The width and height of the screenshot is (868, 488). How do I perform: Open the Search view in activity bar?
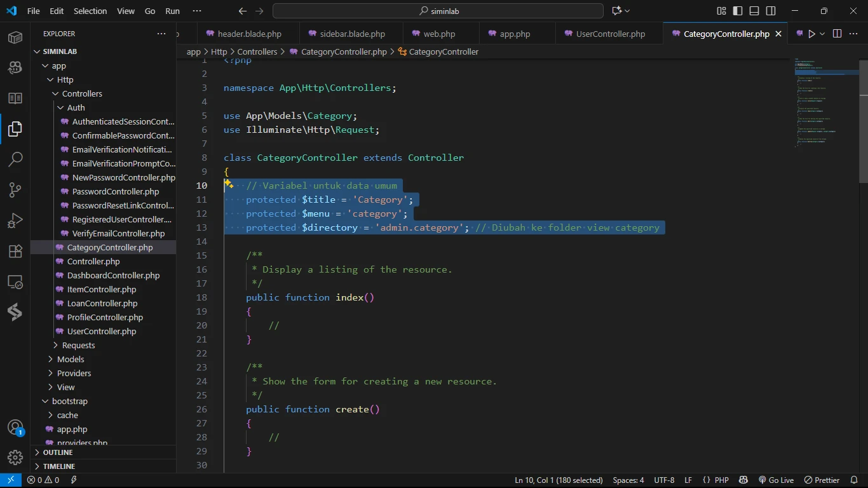coord(15,159)
